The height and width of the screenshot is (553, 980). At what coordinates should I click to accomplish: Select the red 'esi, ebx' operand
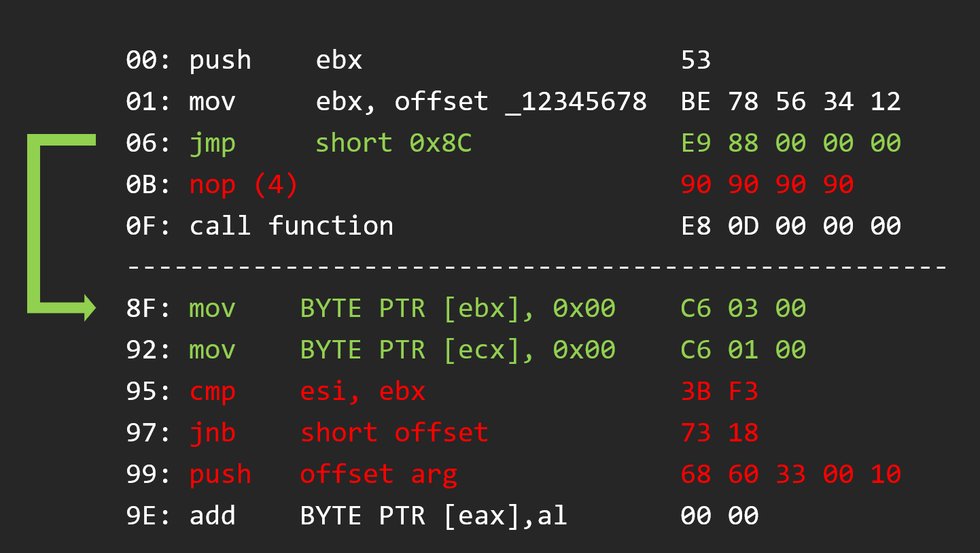pyautogui.click(x=362, y=392)
